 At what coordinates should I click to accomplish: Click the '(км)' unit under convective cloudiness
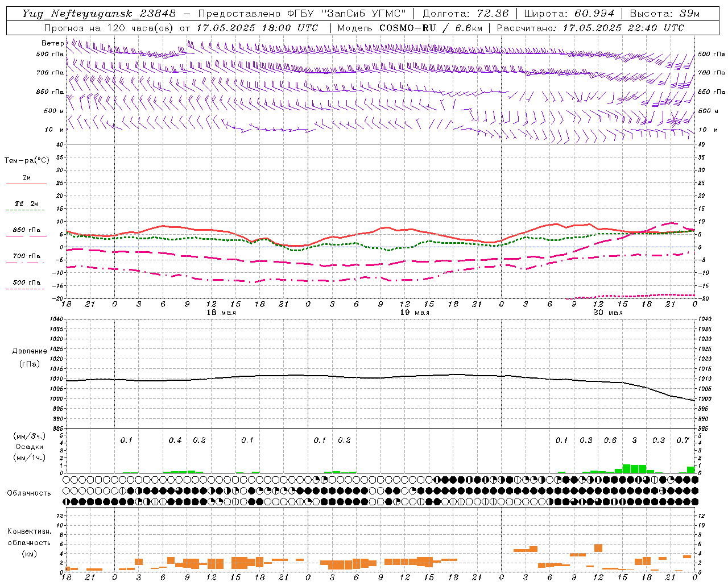pos(29,554)
